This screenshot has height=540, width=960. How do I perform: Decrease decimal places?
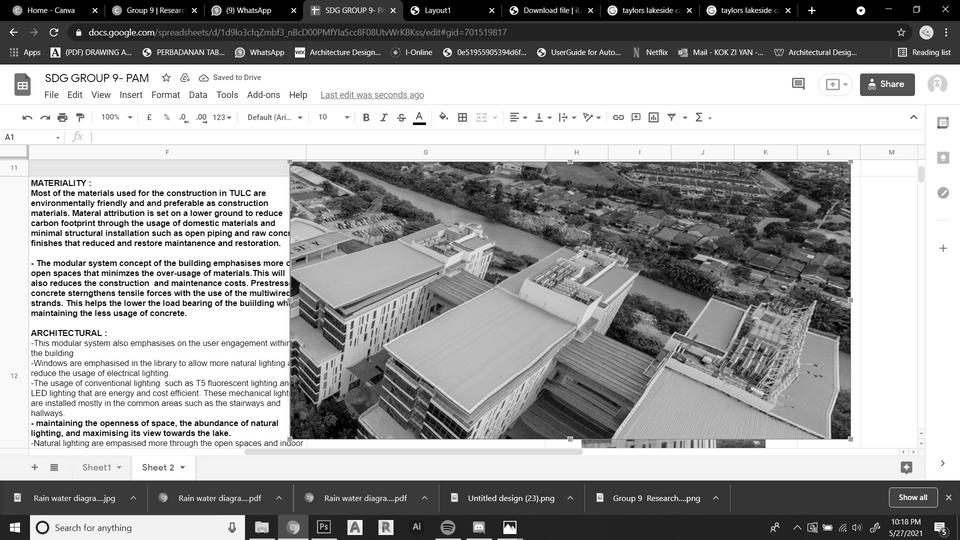[184, 117]
